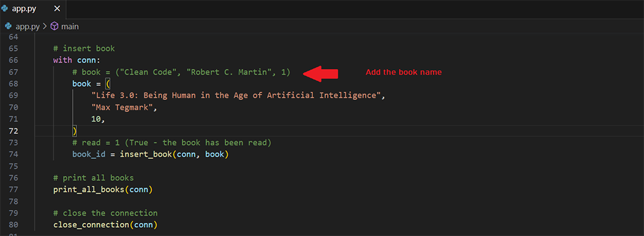Viewport: 644px width, 236px height.
Task: Select line number 68
Action: tap(13, 84)
